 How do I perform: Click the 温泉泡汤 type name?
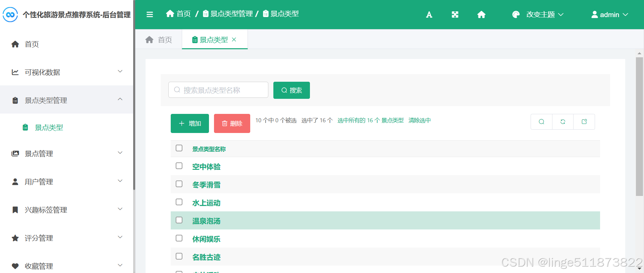[x=206, y=221]
